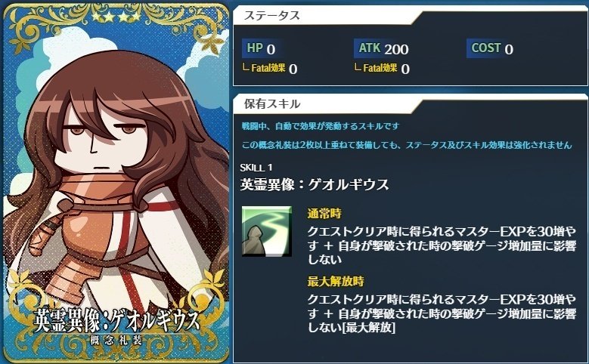Click skill title 英霊異像：ゲオルギウス
This screenshot has width=589, height=364.
[x=315, y=184]
